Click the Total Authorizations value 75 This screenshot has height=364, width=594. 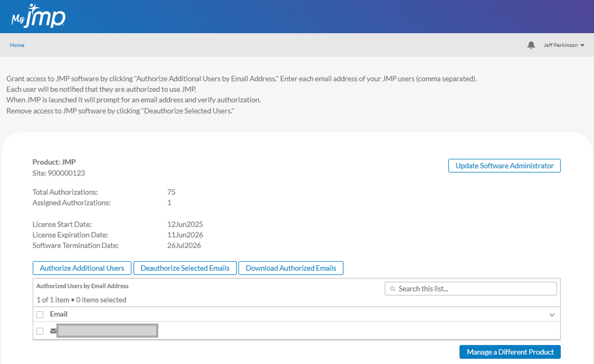click(171, 192)
